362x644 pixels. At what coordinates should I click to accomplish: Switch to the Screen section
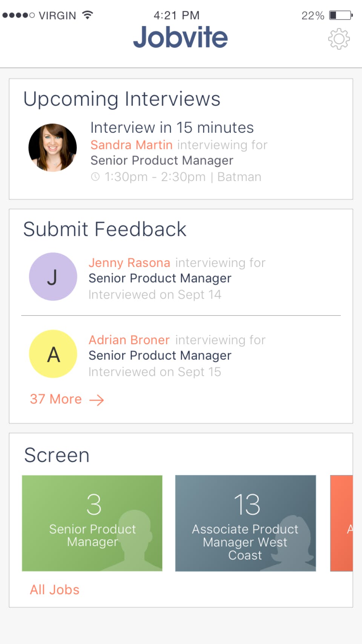point(57,455)
